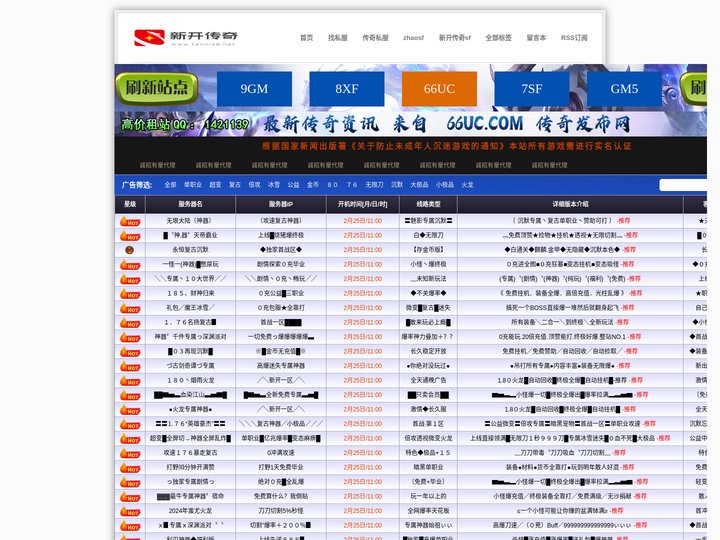
Task: Click the 新开传奇 site logo
Action: (186, 38)
